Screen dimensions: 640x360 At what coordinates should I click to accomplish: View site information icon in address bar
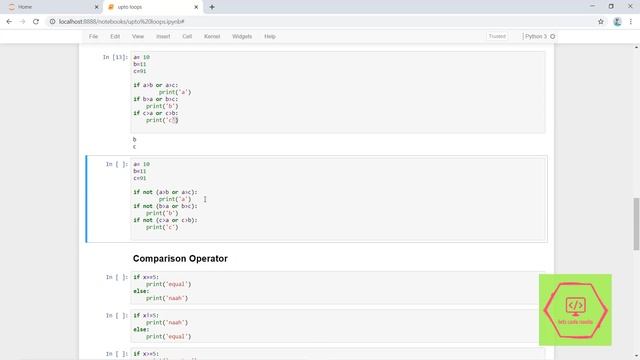click(x=52, y=22)
